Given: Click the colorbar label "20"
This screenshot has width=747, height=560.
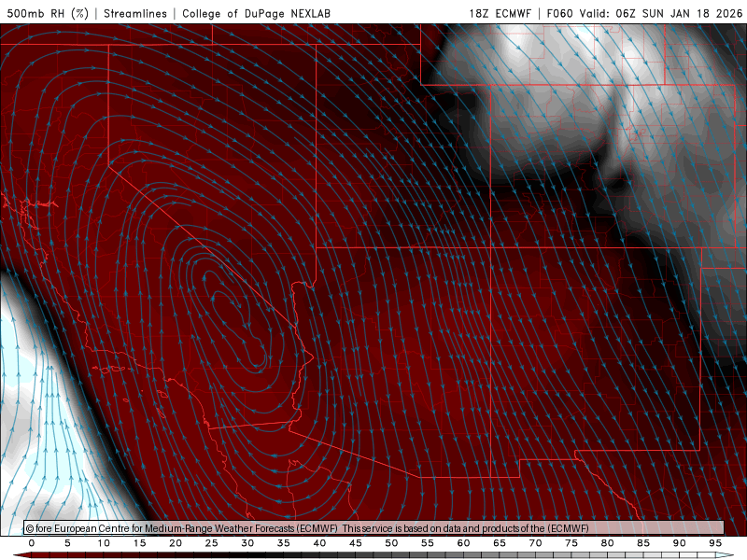Looking at the screenshot, I should tap(176, 543).
